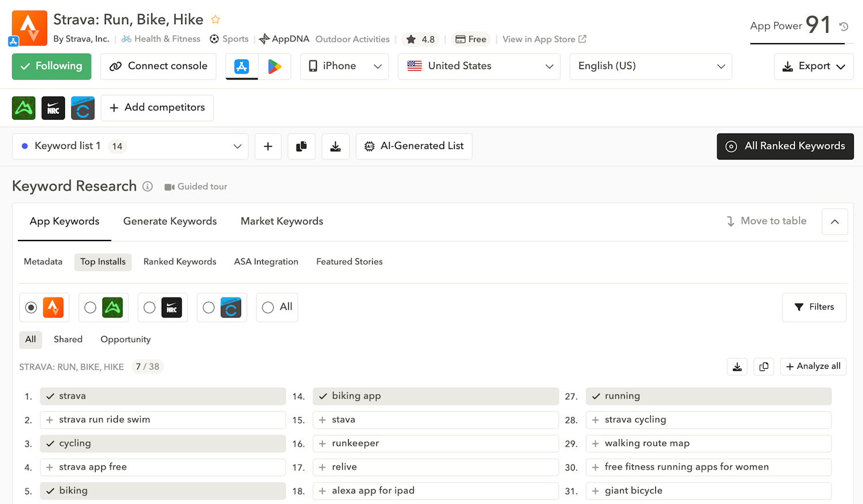The image size is (863, 504).
Task: Add keyword 'strava cycling'
Action: click(709, 420)
